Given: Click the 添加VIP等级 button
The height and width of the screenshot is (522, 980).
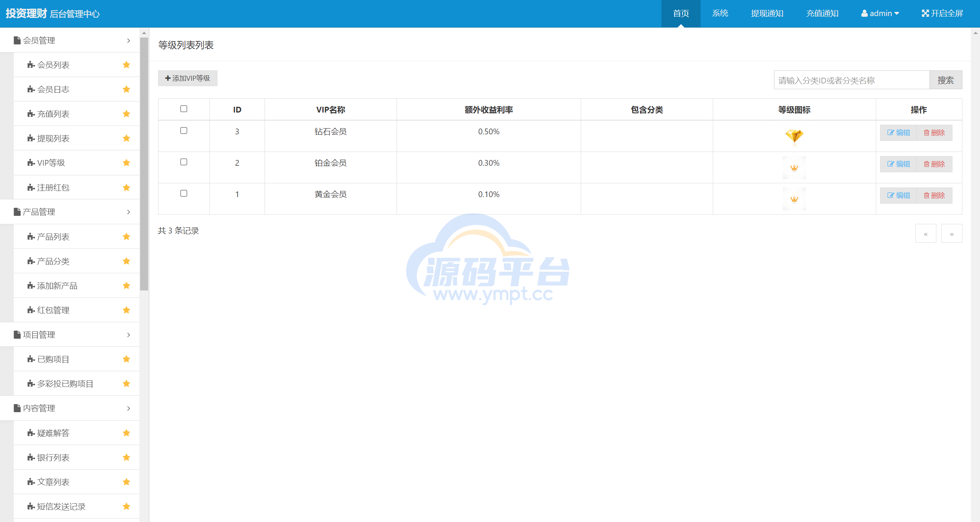Looking at the screenshot, I should [x=188, y=78].
